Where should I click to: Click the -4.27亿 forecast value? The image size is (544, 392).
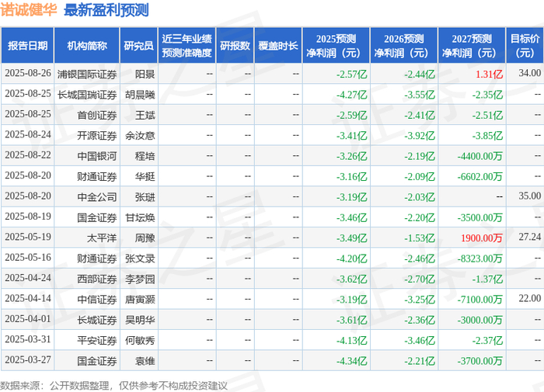click(351, 95)
